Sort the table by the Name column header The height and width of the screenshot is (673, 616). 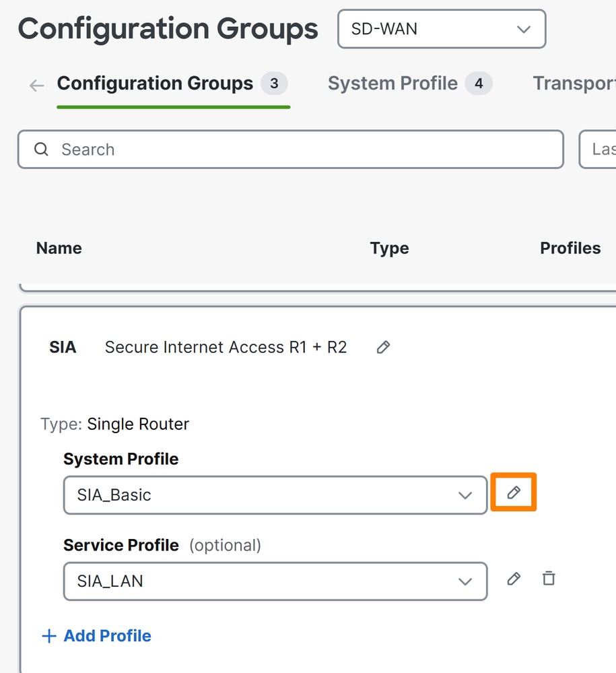59,248
